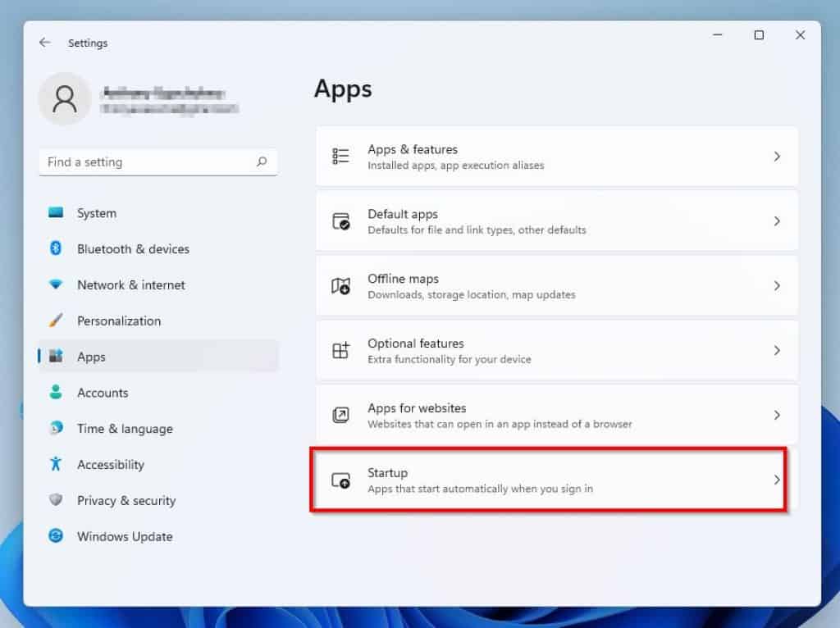Minimize the Settings window

tap(718, 34)
